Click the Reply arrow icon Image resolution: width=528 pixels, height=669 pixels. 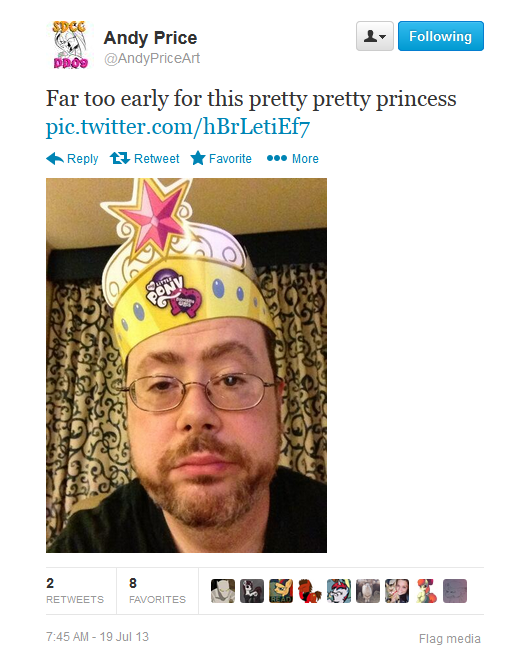(55, 158)
